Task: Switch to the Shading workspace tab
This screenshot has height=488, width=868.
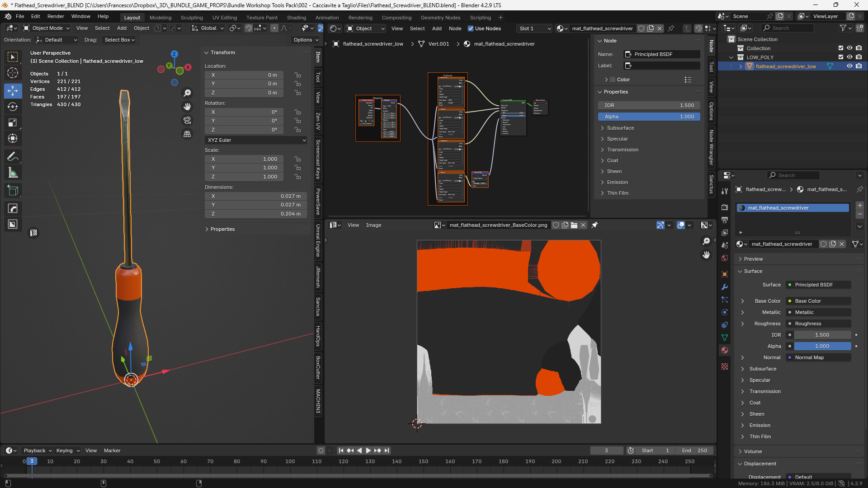Action: click(x=296, y=18)
